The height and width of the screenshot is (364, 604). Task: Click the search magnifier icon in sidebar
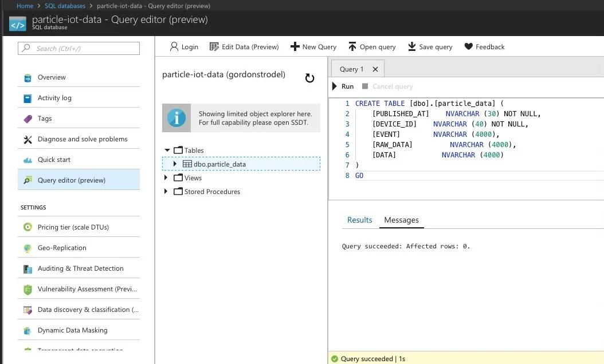[26, 48]
